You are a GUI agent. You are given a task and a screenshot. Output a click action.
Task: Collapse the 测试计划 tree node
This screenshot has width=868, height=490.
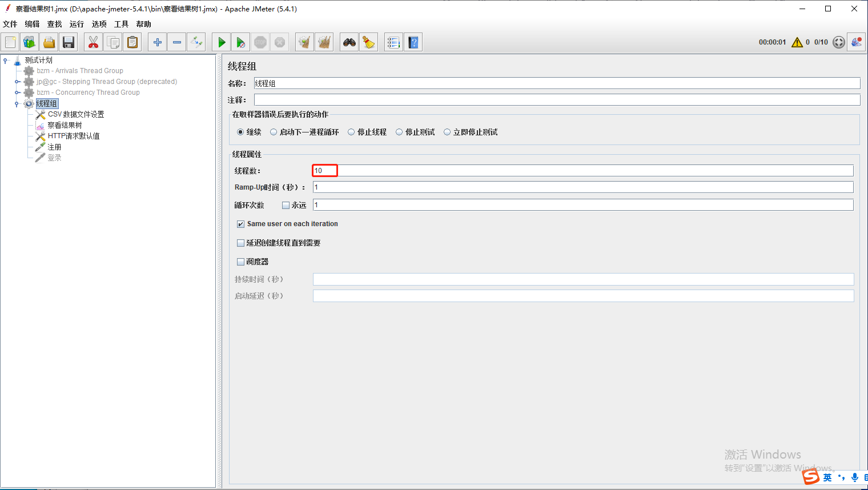pos(5,60)
